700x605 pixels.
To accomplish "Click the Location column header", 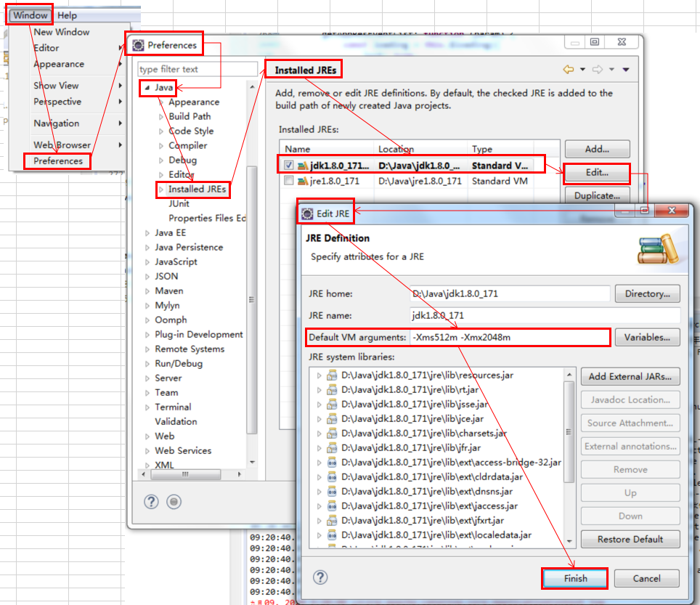I will click(420, 149).
